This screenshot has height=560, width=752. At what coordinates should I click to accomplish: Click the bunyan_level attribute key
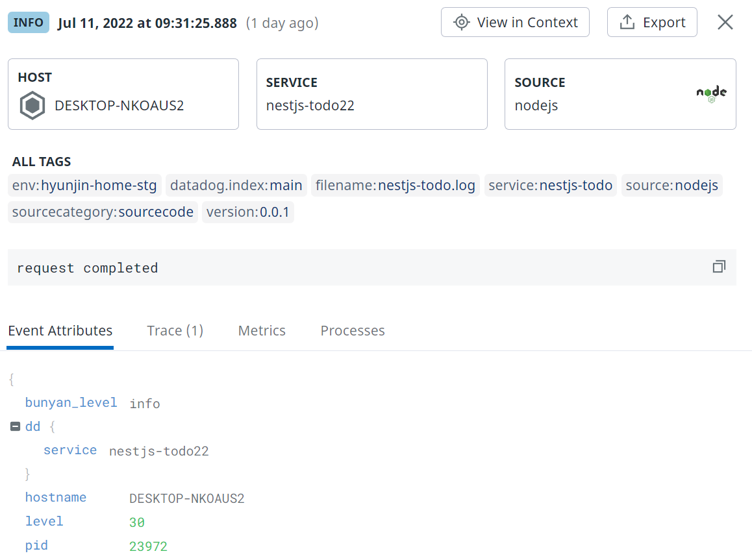tap(71, 402)
